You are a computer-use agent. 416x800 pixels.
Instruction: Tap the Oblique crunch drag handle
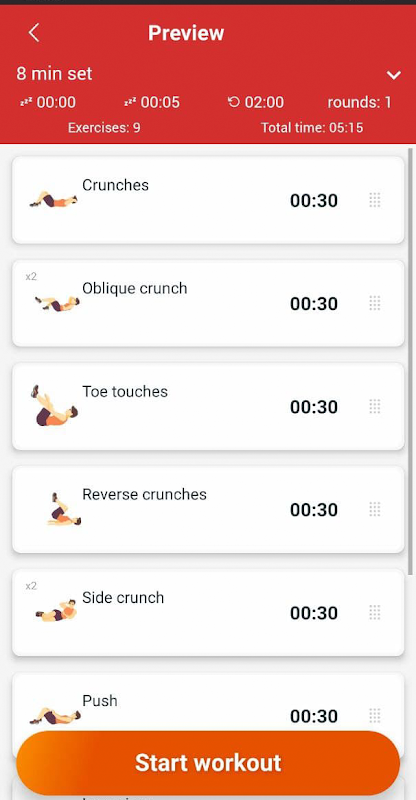pos(375,303)
